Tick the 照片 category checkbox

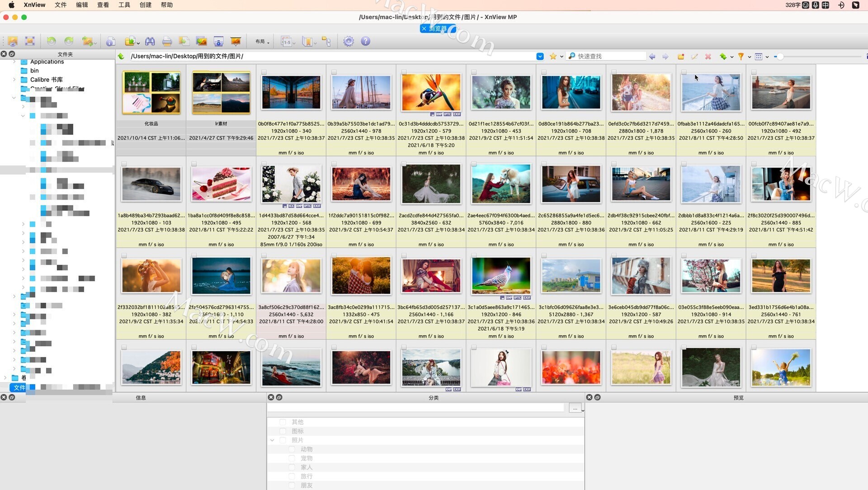[283, 440]
